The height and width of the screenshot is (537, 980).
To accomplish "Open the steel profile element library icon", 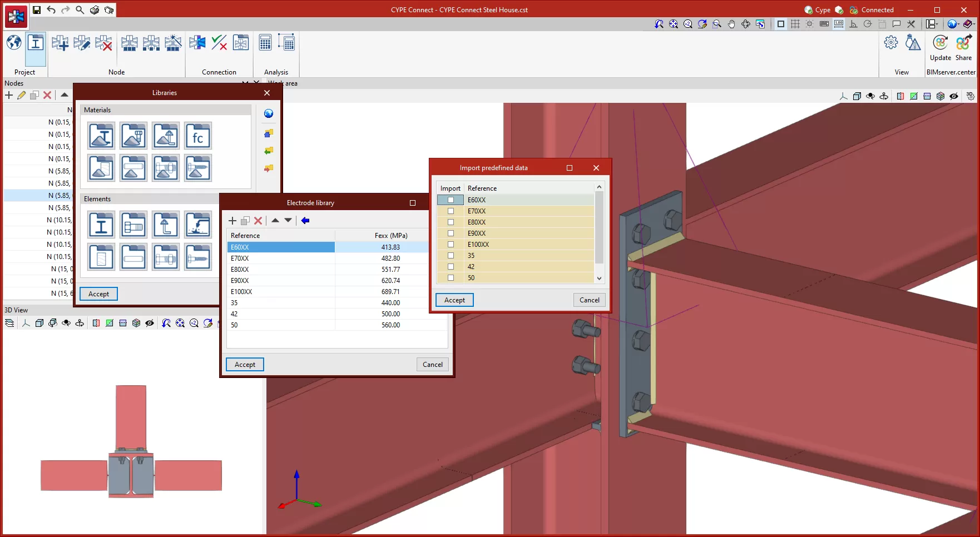I will (x=101, y=225).
